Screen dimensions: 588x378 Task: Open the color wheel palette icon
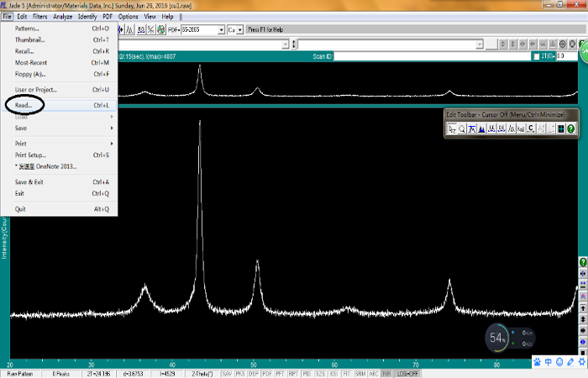pyautogui.click(x=161, y=29)
